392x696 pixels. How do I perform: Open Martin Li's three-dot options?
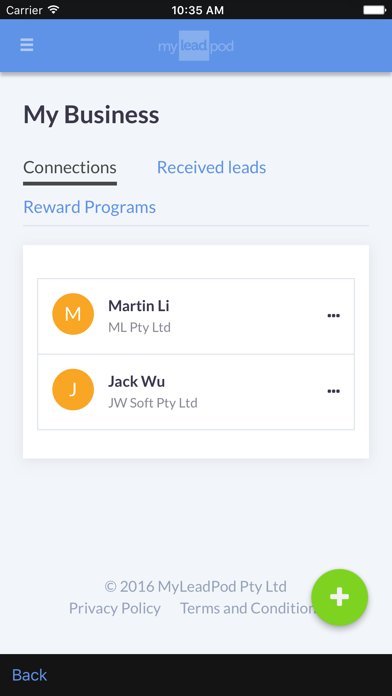pyautogui.click(x=333, y=316)
